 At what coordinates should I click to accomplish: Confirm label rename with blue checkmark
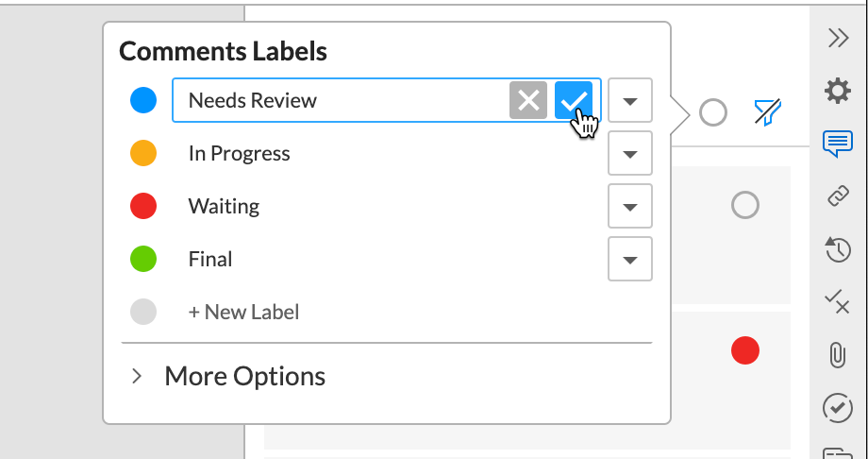574,100
